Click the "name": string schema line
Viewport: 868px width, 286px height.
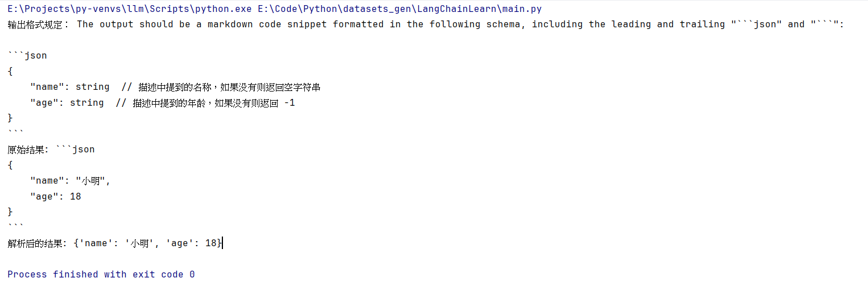[69, 87]
